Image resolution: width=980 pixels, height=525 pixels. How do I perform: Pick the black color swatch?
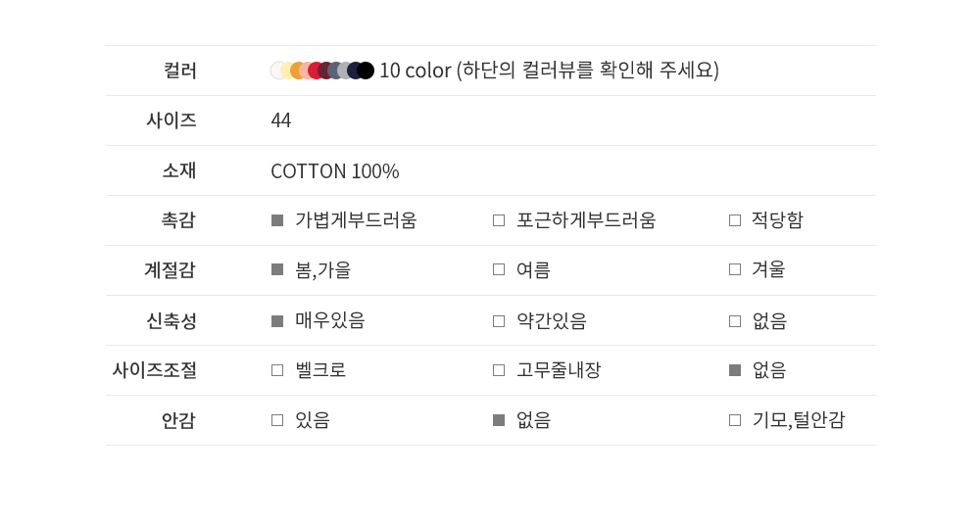pos(367,71)
